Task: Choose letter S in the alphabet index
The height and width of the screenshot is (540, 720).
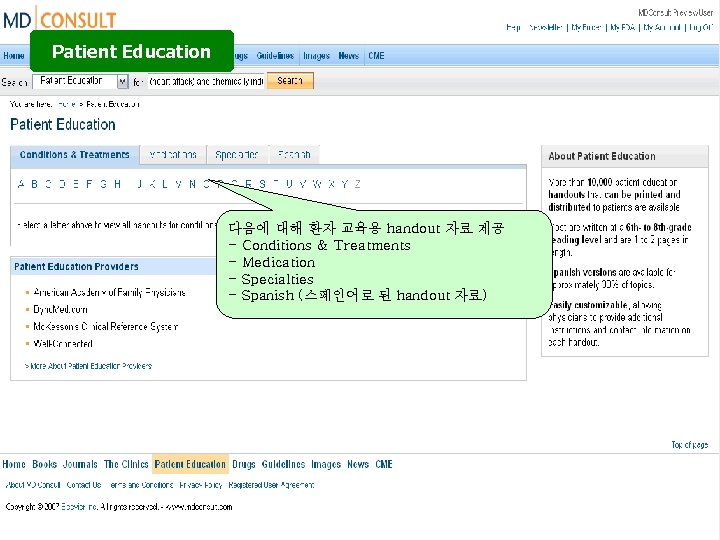Action: click(x=262, y=185)
